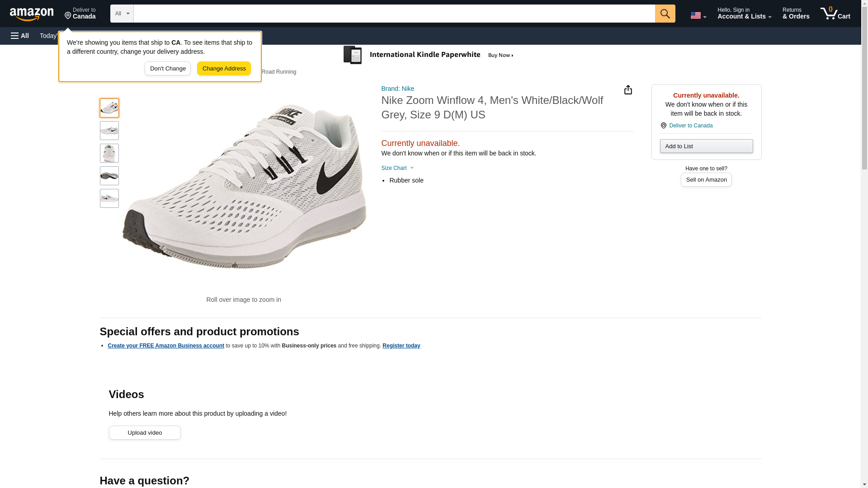Click the International Kindle Paperwhite banner
Image resolution: width=868 pixels, height=488 pixels.
tap(429, 55)
